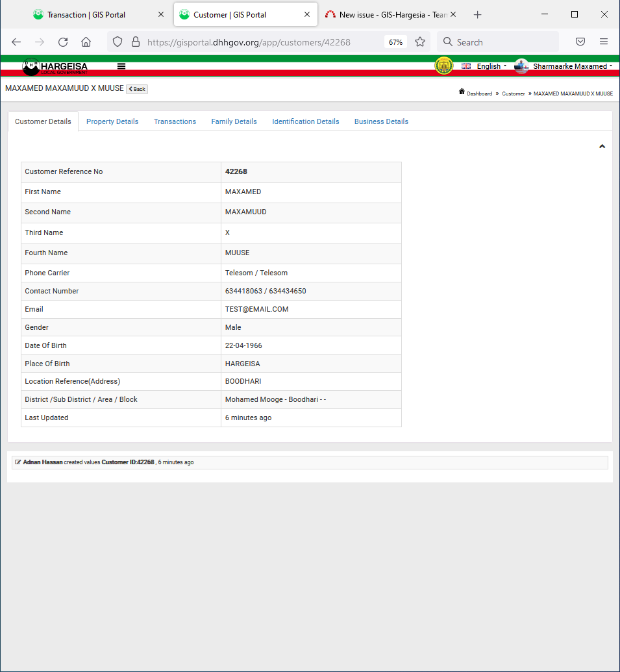Click the Adnan Hassan name in log
The width and height of the screenshot is (620, 672).
click(x=43, y=462)
